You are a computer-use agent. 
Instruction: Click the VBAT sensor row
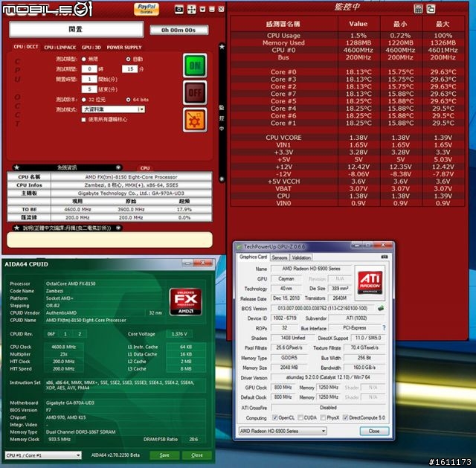tap(347, 188)
